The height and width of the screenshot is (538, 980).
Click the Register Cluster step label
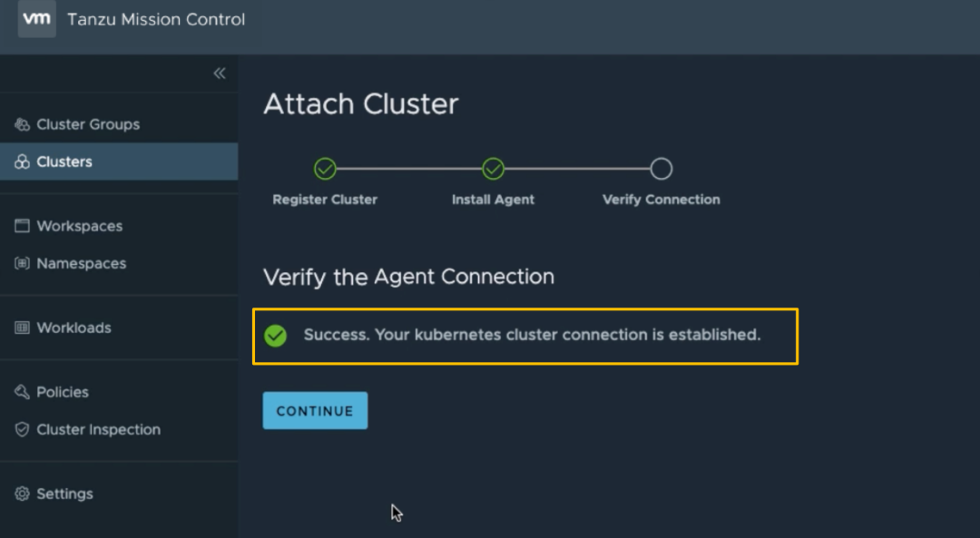point(325,200)
